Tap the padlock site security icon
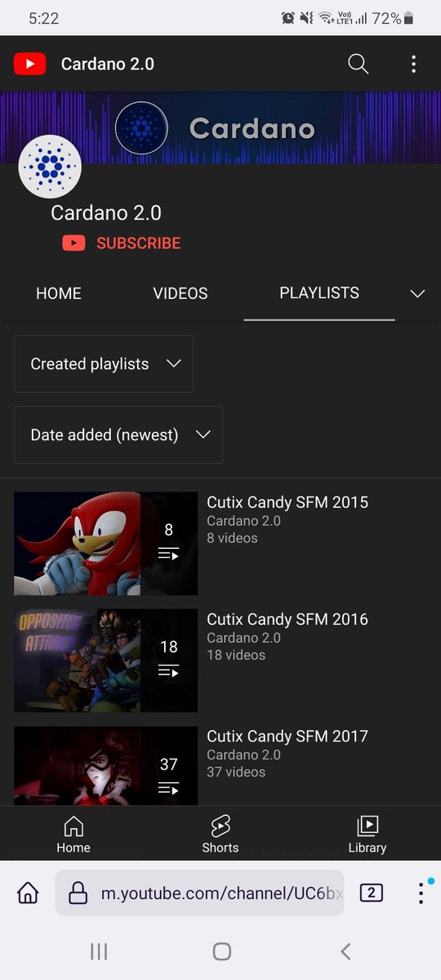 [x=78, y=893]
